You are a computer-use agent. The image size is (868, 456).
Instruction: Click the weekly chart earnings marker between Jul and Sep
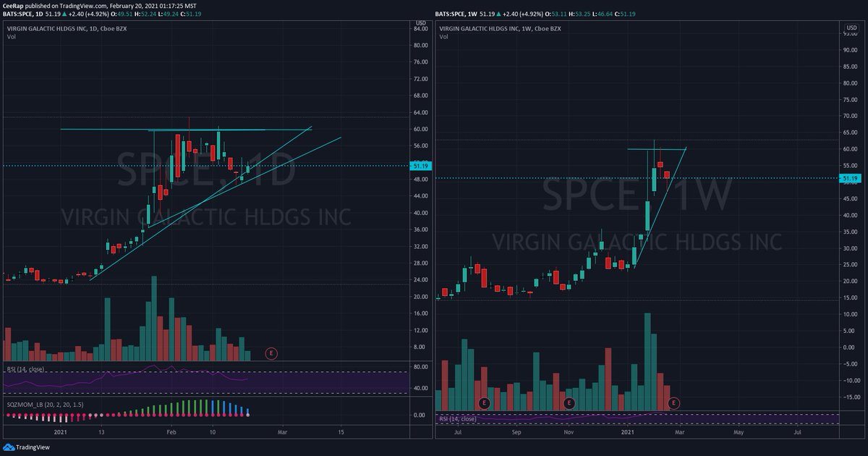pyautogui.click(x=485, y=402)
